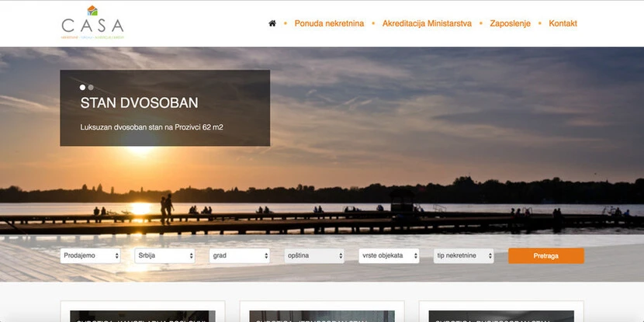Switch to the second slide dot
This screenshot has width=644, height=322.
pyautogui.click(x=91, y=88)
